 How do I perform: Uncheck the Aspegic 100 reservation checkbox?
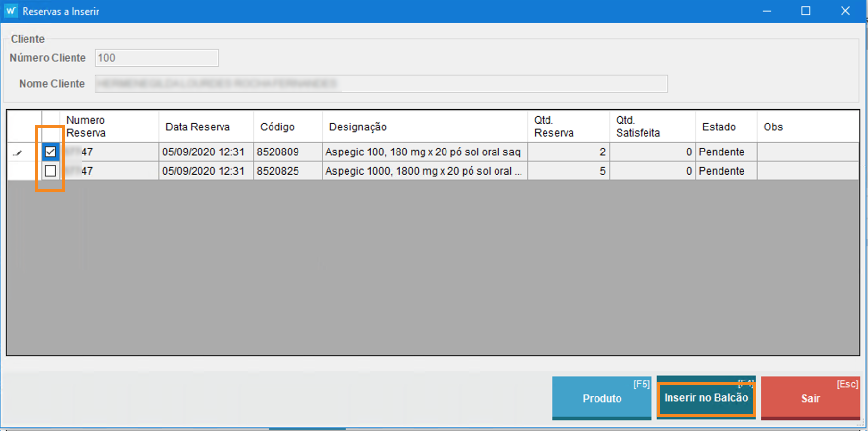[50, 152]
